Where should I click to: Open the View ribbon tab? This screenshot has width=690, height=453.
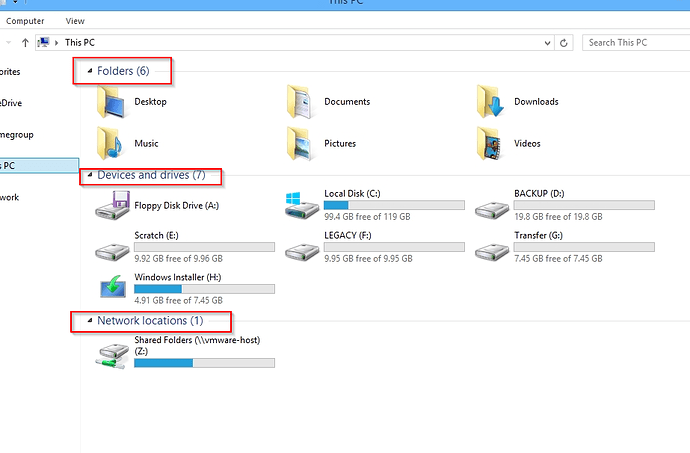[x=75, y=21]
